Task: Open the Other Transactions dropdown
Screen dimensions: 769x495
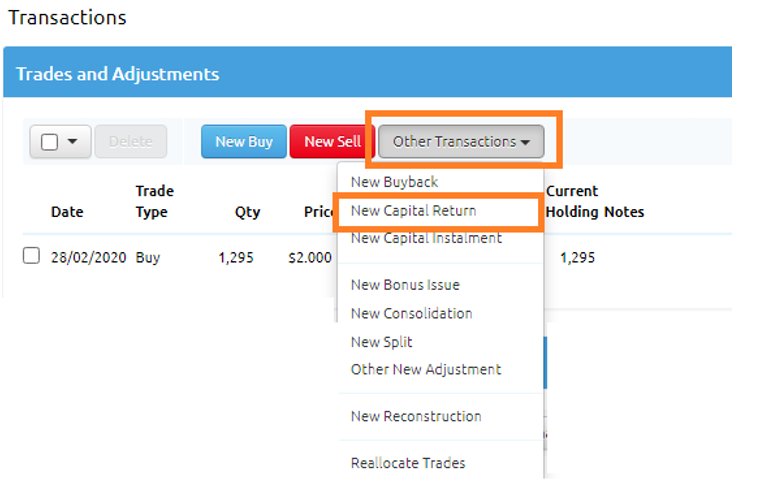Action: pos(461,142)
